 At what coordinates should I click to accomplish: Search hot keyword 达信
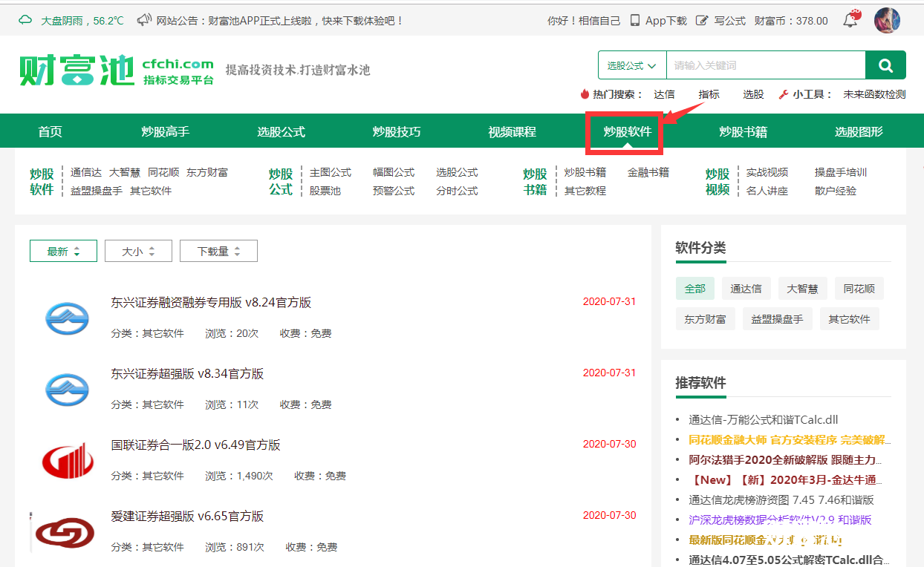click(664, 94)
